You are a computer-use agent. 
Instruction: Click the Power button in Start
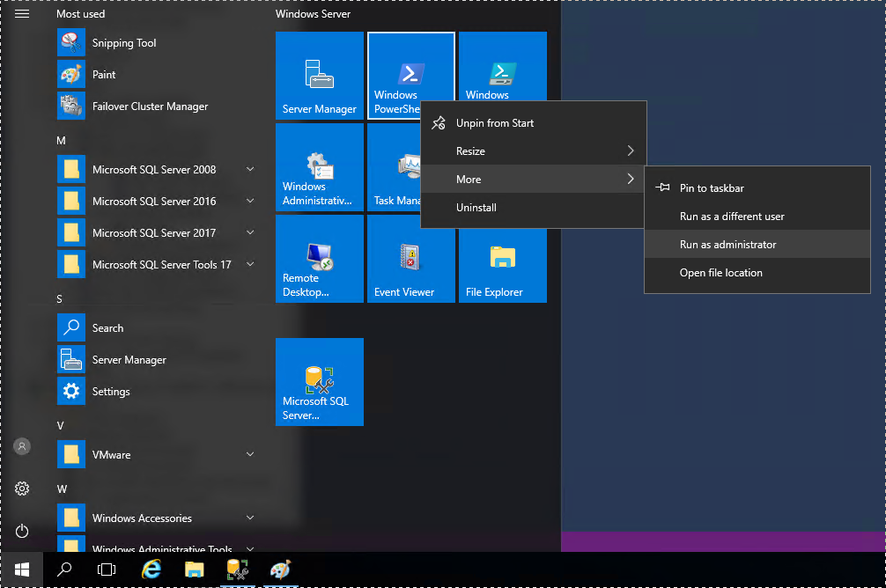[22, 531]
